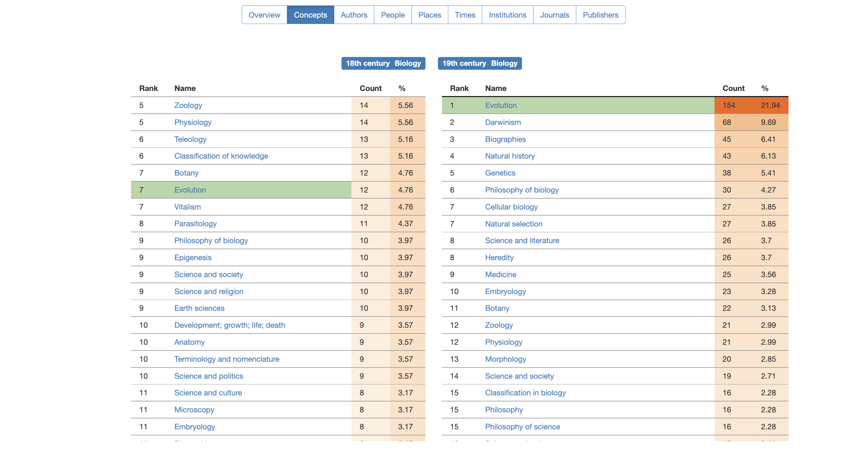This screenshot has width=868, height=456.
Task: Click the Count header in 19th century table
Action: coord(733,88)
